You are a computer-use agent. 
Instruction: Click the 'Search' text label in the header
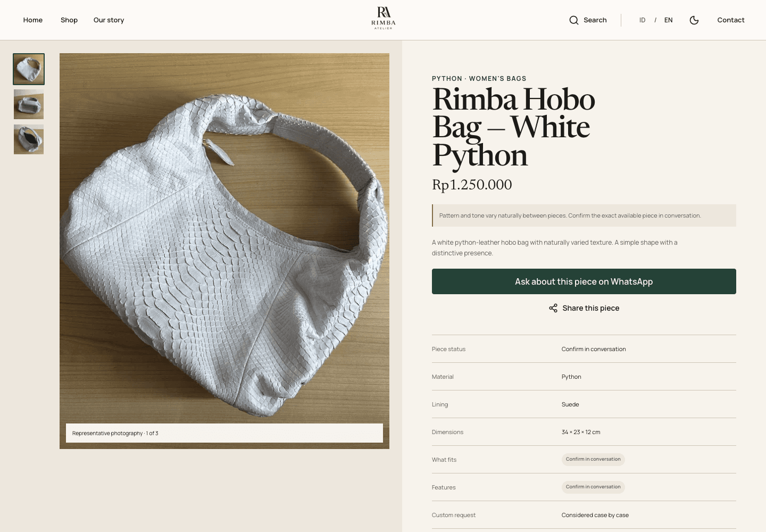595,20
